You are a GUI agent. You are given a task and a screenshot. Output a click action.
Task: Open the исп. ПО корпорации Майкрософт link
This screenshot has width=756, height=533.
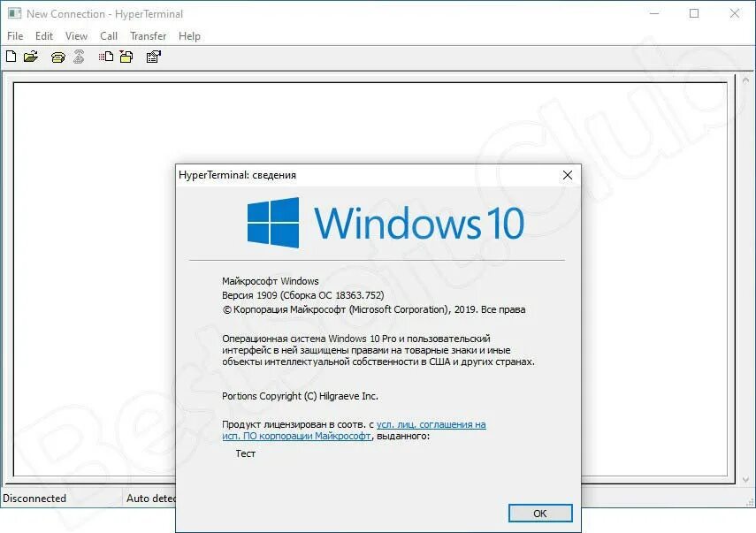(x=296, y=436)
